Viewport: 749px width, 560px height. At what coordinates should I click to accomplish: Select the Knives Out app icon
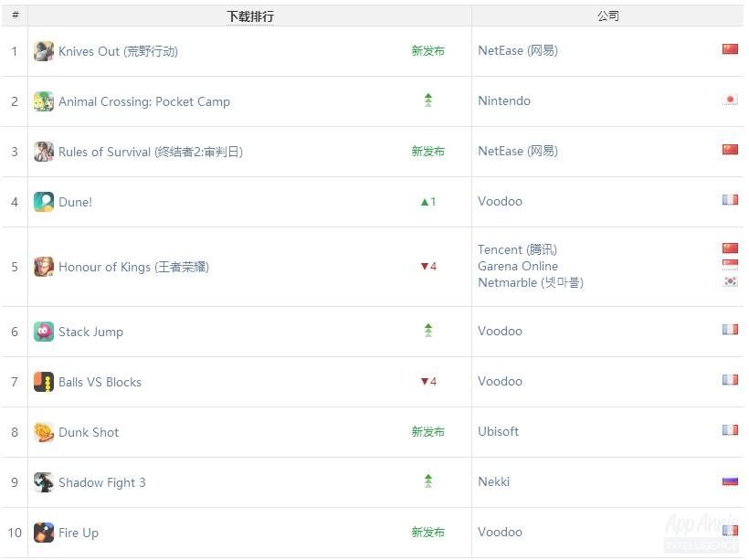click(x=43, y=51)
